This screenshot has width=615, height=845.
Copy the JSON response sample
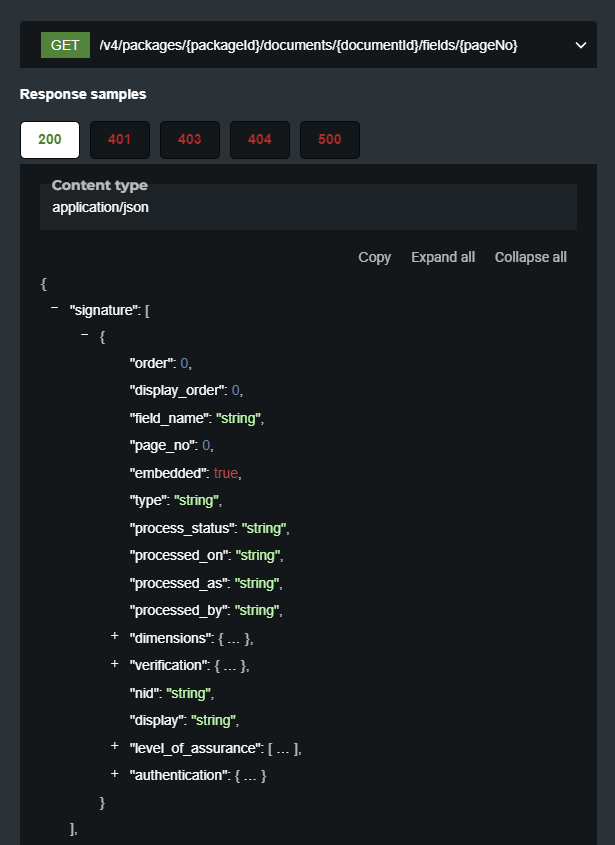[374, 257]
